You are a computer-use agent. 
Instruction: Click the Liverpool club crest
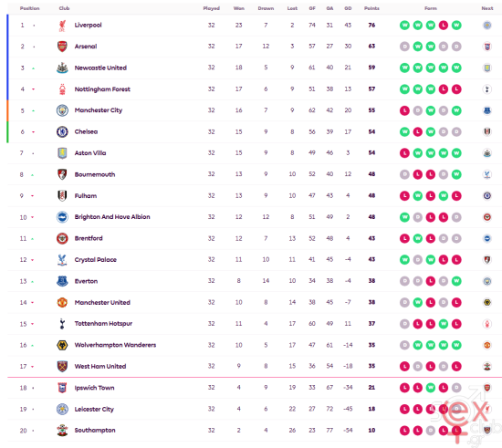[62, 26]
